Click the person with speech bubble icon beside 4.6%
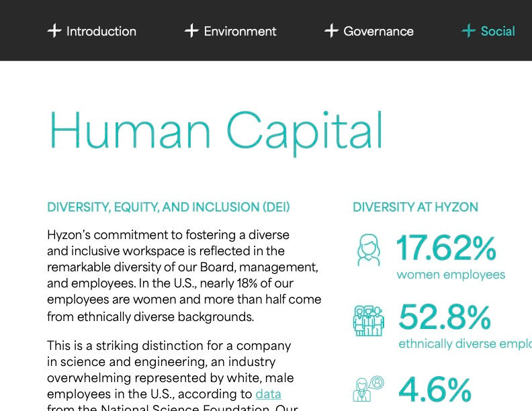 pos(369,389)
